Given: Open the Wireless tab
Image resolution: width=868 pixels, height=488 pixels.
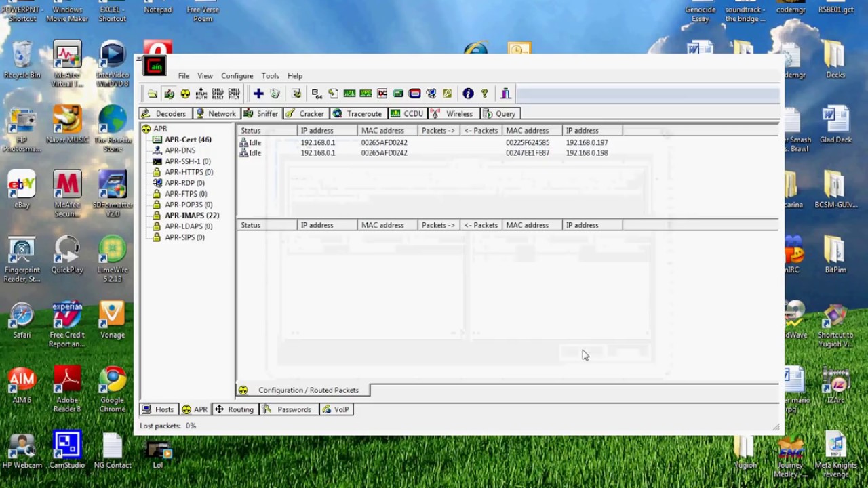Looking at the screenshot, I should click(x=452, y=114).
